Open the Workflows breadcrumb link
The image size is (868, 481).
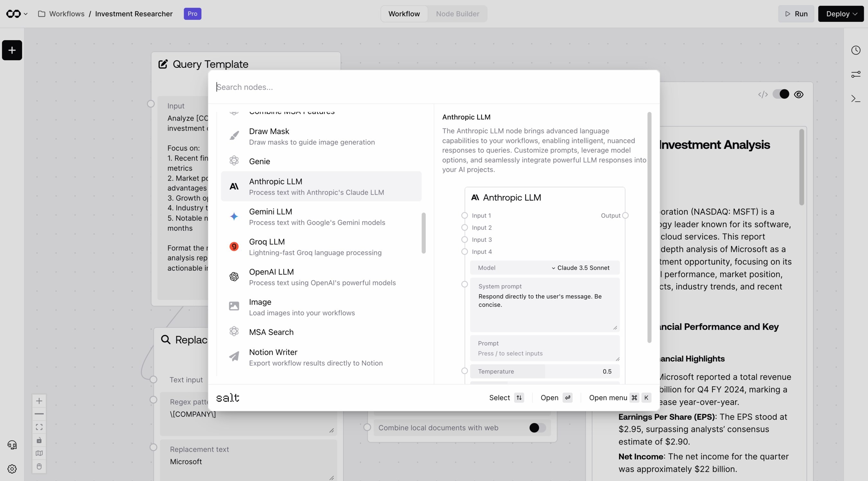coord(67,14)
